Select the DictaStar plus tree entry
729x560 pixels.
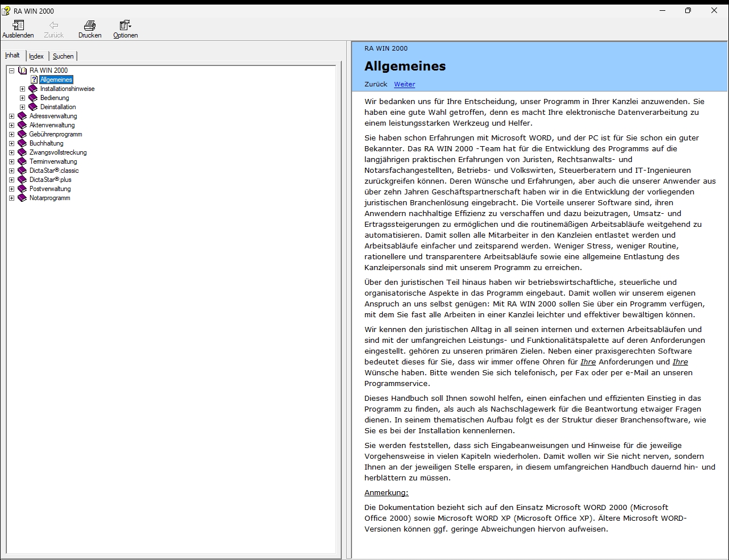(50, 180)
